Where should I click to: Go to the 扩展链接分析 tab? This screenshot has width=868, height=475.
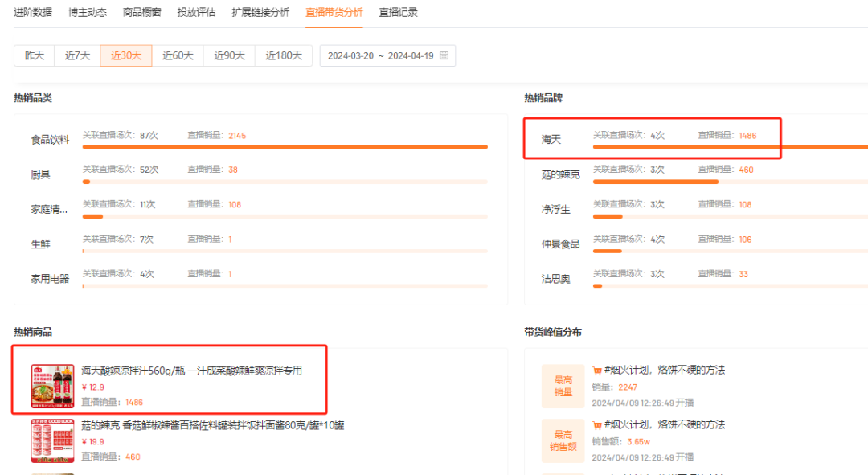tap(260, 12)
